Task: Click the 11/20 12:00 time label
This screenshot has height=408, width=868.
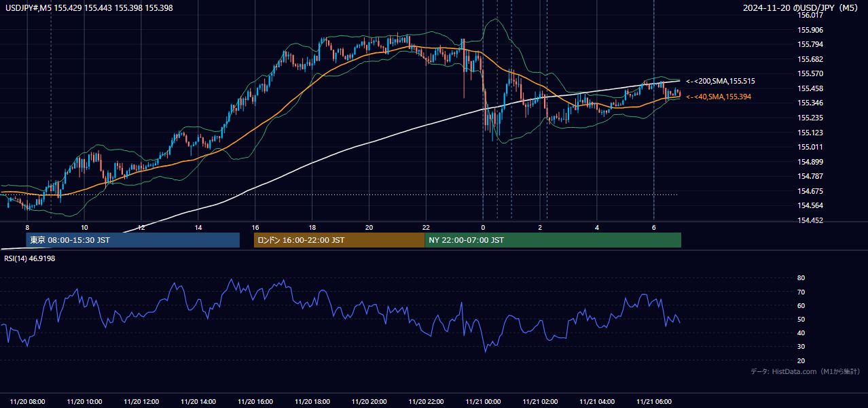Action: click(141, 402)
